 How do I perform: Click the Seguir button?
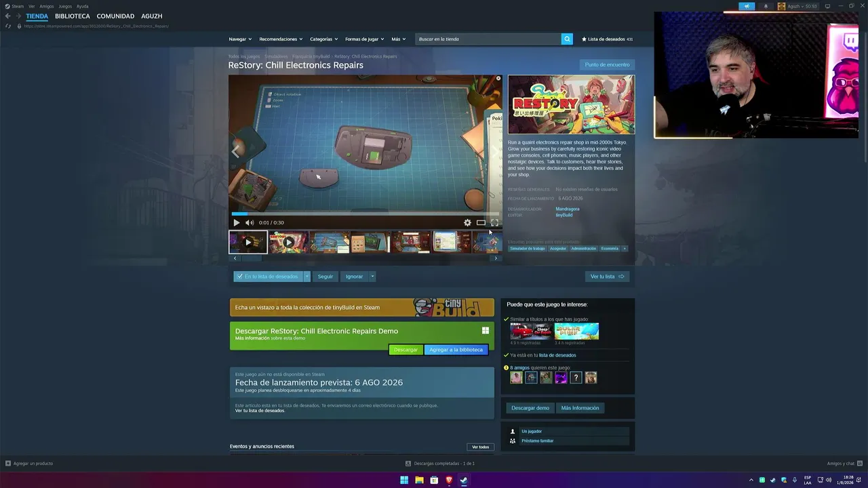[325, 277]
